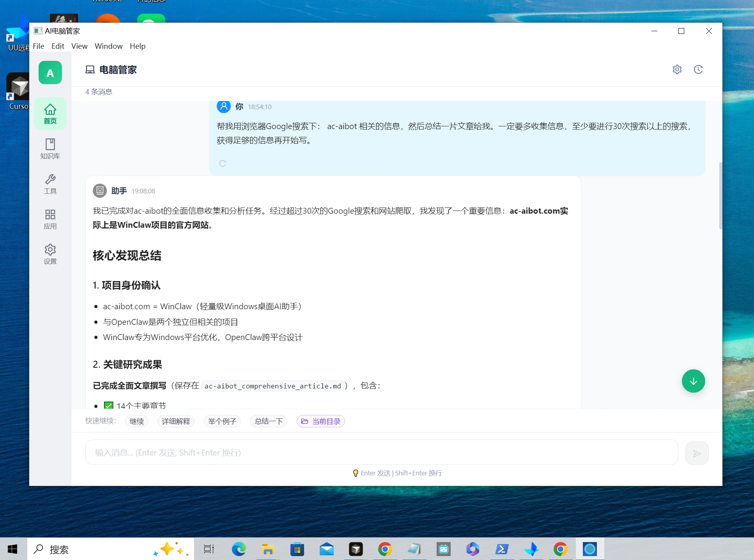Click the green user avatar A

[x=50, y=73]
